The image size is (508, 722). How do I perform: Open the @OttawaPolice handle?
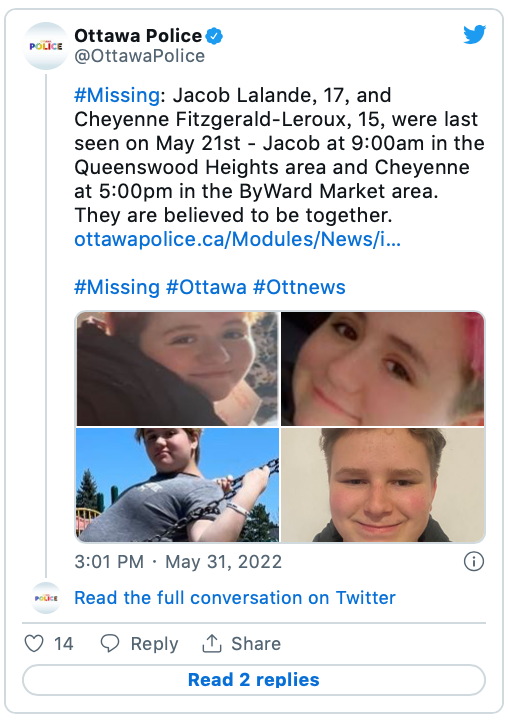coord(140,56)
